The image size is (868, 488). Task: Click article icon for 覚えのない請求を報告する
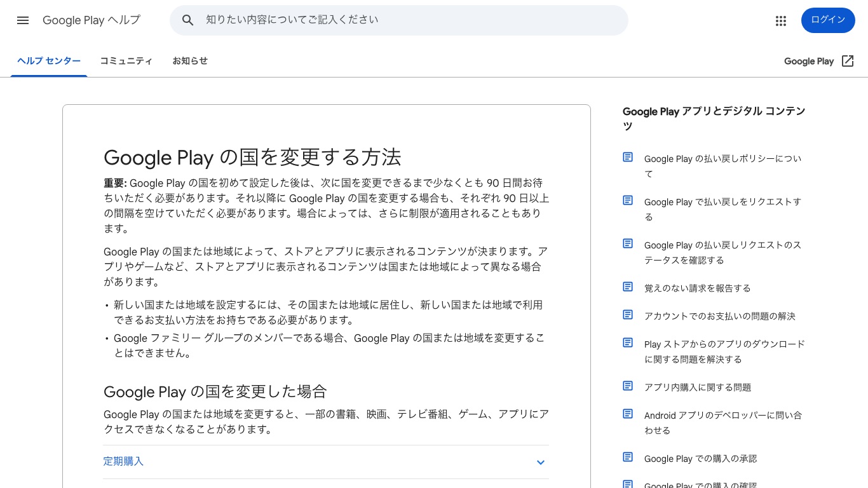click(628, 287)
